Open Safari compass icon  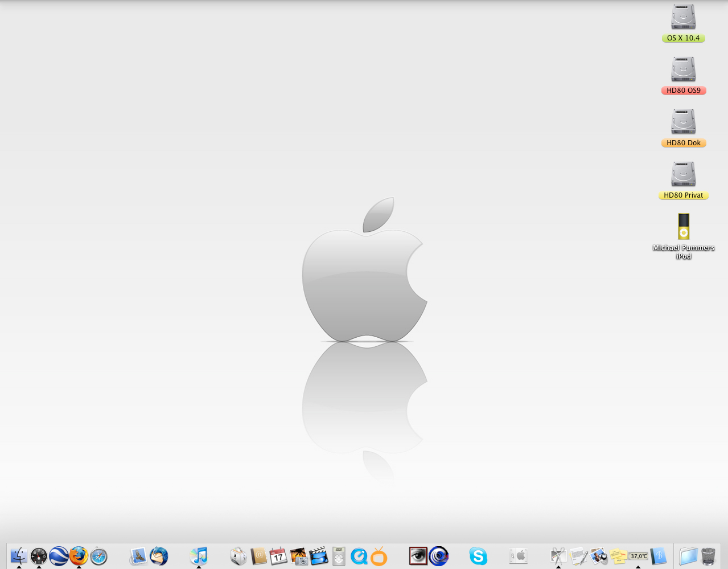click(x=98, y=556)
